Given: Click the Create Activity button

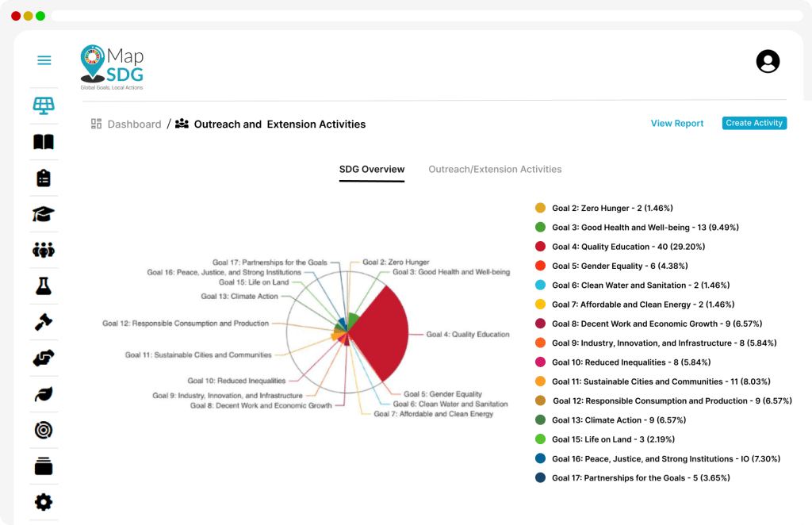Looking at the screenshot, I should pos(754,123).
